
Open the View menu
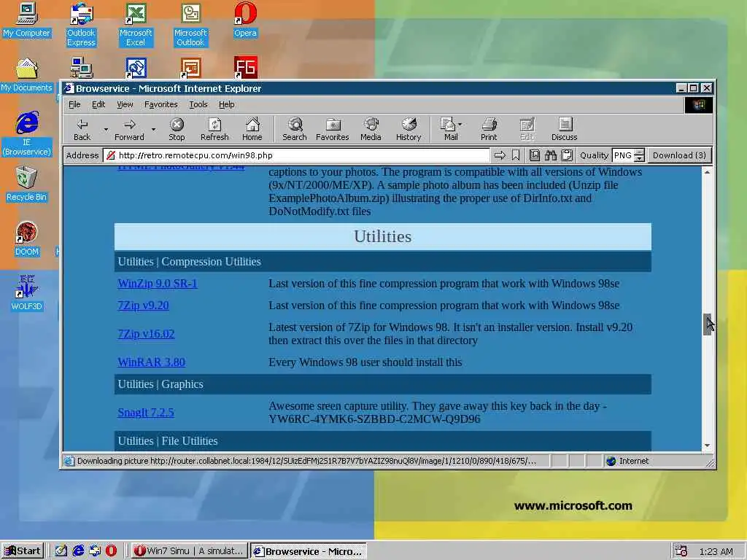pyautogui.click(x=125, y=104)
